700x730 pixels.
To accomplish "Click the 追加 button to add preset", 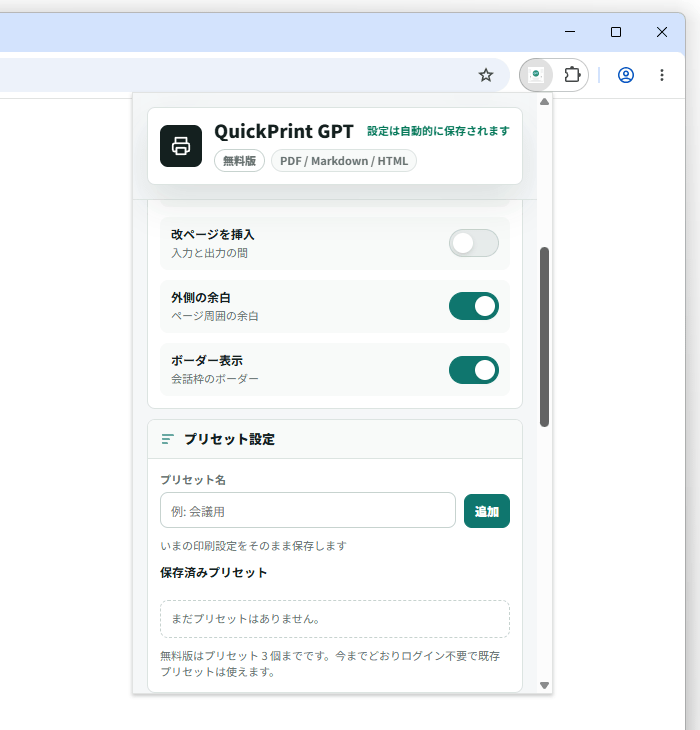I will pyautogui.click(x=487, y=511).
